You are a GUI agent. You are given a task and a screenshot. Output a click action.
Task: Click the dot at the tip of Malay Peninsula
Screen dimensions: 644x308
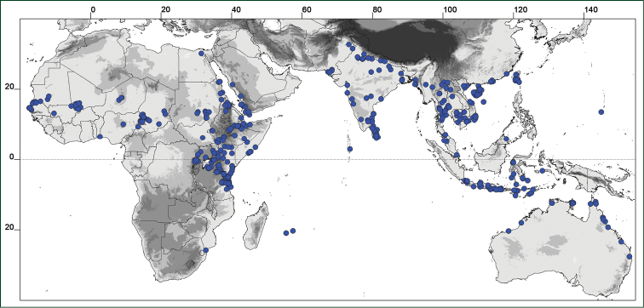457,155
